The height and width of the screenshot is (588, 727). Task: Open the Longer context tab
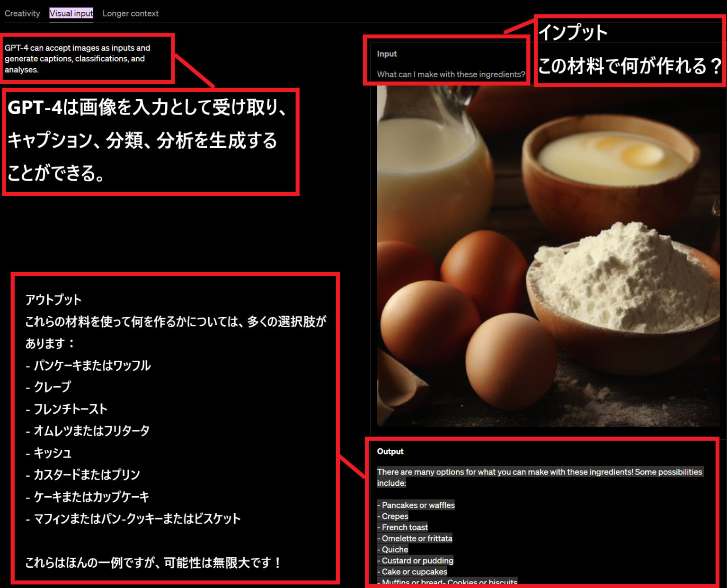click(x=130, y=13)
